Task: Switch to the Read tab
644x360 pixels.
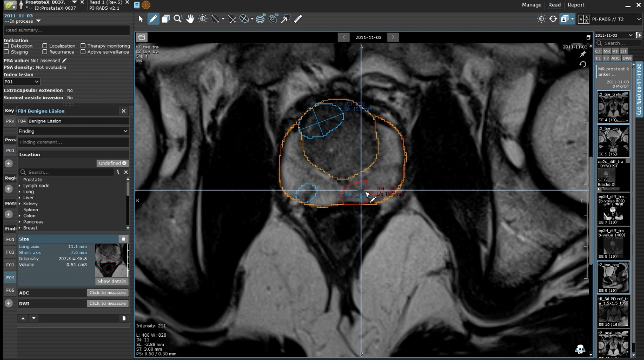Action: pyautogui.click(x=554, y=5)
